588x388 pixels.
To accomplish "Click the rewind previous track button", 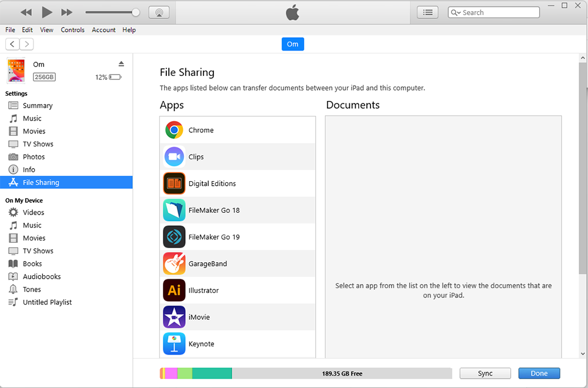I will coord(26,12).
